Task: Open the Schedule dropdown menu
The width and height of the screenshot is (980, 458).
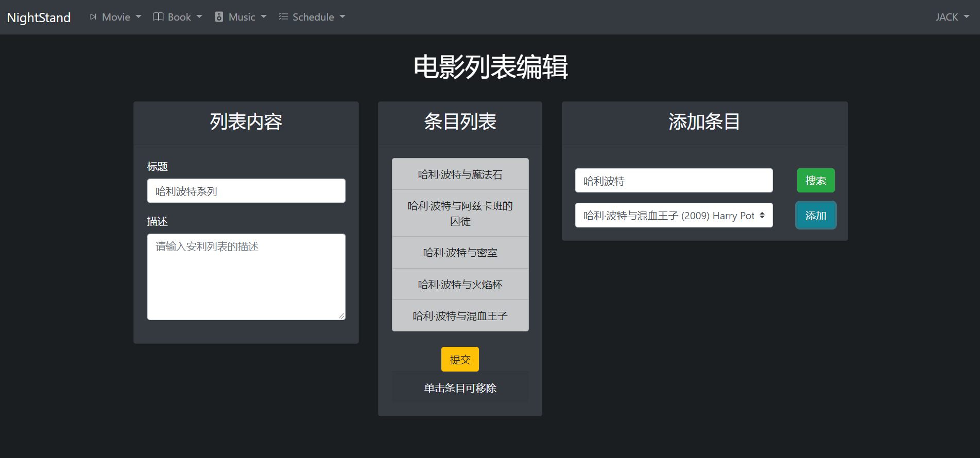Action: (x=312, y=17)
